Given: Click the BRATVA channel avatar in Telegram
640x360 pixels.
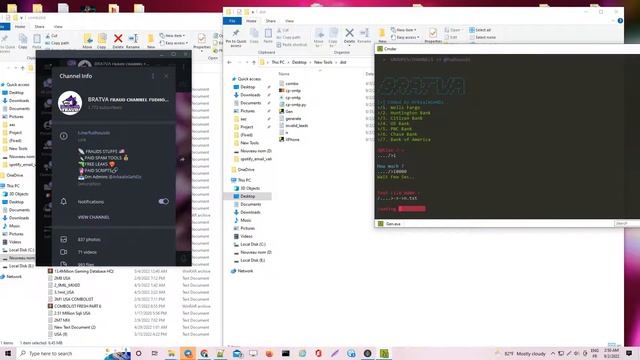Looking at the screenshot, I should click(x=70, y=103).
